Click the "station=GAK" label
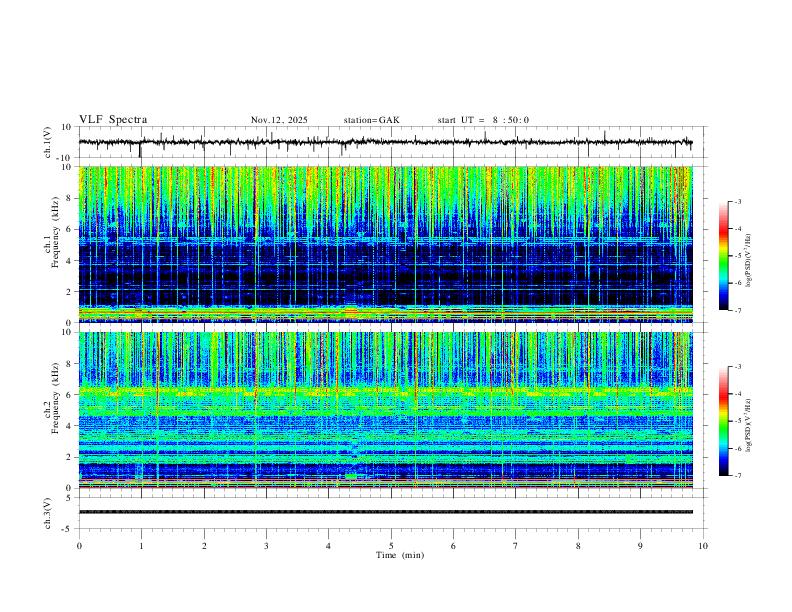 coord(371,120)
